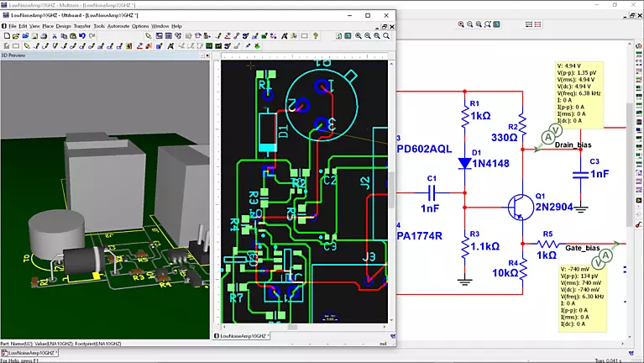Switch to LowNoiseAmp10GHZ tab in PCB view

[x=242, y=335]
